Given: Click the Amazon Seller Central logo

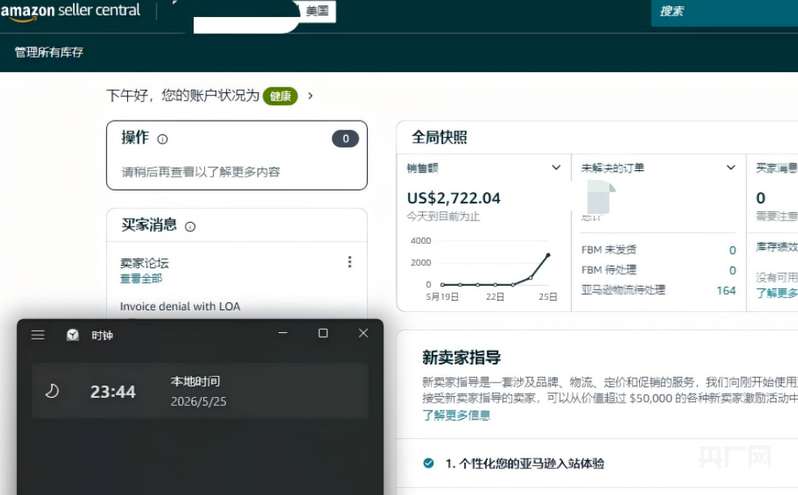Looking at the screenshot, I should click(70, 11).
